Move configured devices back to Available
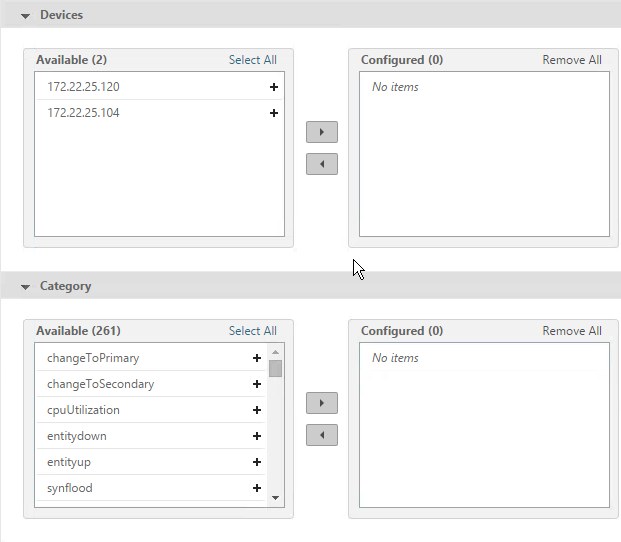This screenshot has width=621, height=542. pos(322,164)
